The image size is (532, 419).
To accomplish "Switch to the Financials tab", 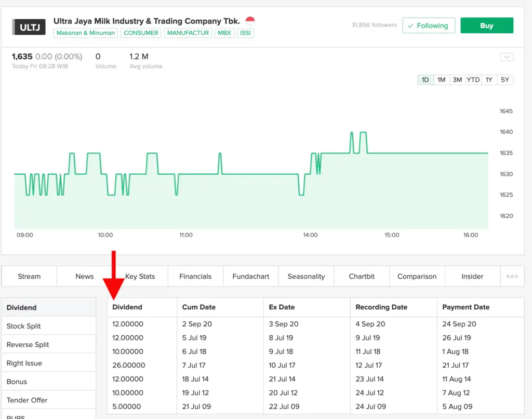I will [195, 276].
